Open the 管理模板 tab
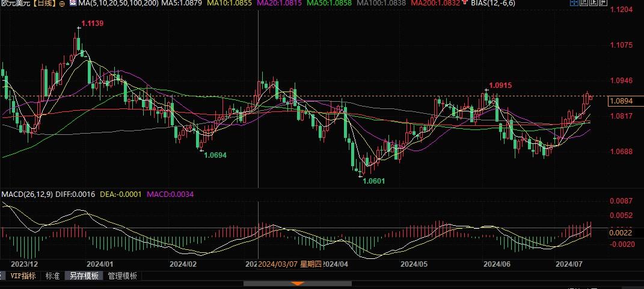644x289 pixels. click(x=123, y=276)
